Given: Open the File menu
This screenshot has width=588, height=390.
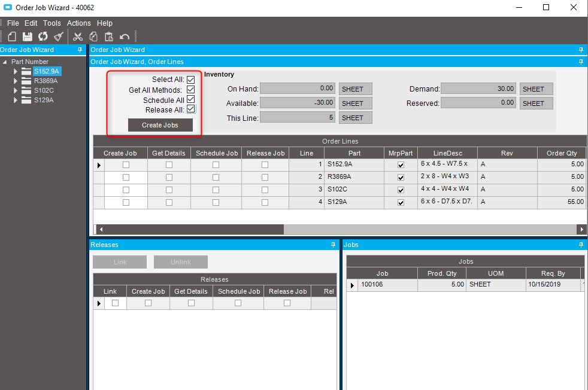Looking at the screenshot, I should (x=13, y=23).
